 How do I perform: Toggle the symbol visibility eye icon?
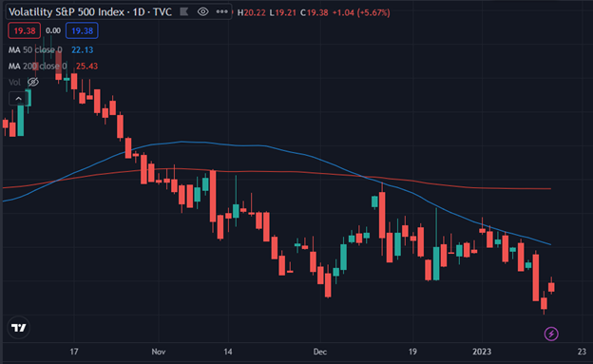coord(202,12)
